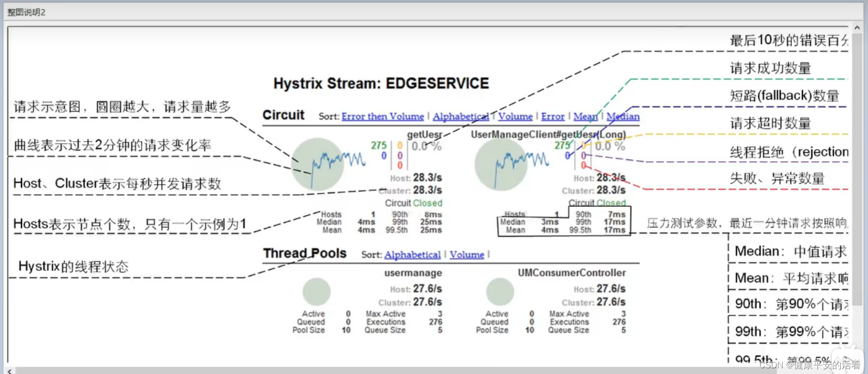868x374 pixels.
Task: Select the Hystrix Stream: EDGESERVICE title
Action: tap(381, 84)
